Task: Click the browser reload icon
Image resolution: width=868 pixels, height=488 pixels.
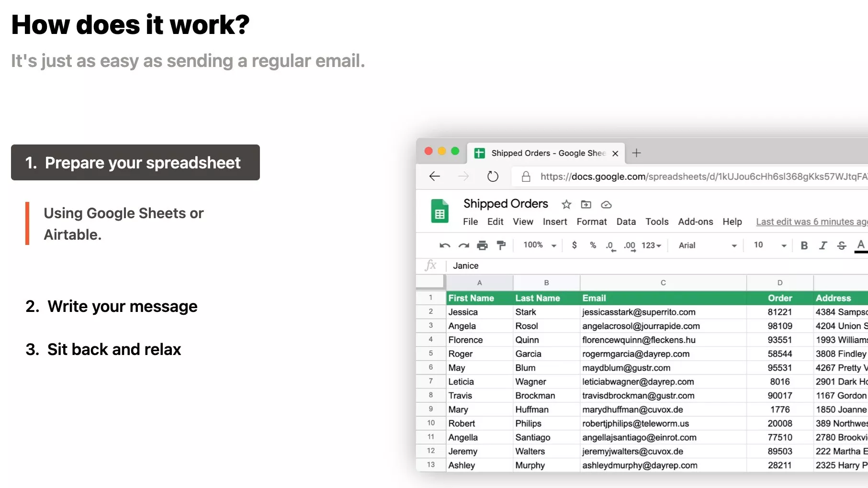Action: click(493, 177)
